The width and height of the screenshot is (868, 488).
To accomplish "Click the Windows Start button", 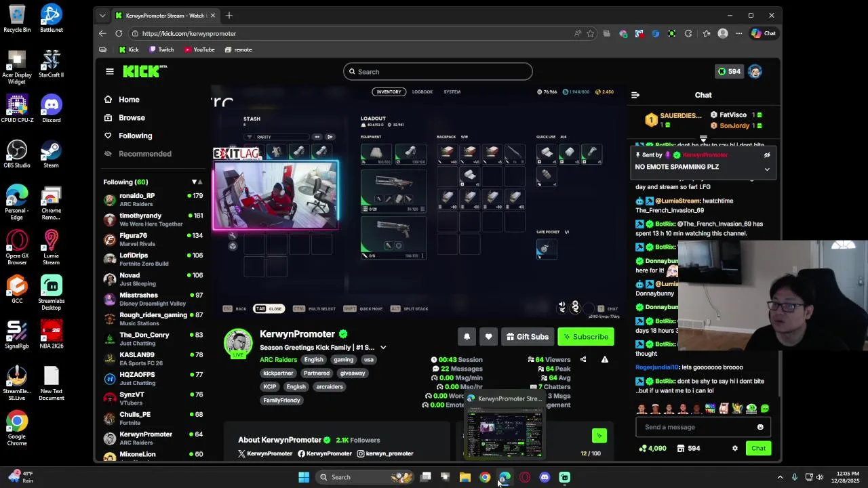I will pos(304,477).
